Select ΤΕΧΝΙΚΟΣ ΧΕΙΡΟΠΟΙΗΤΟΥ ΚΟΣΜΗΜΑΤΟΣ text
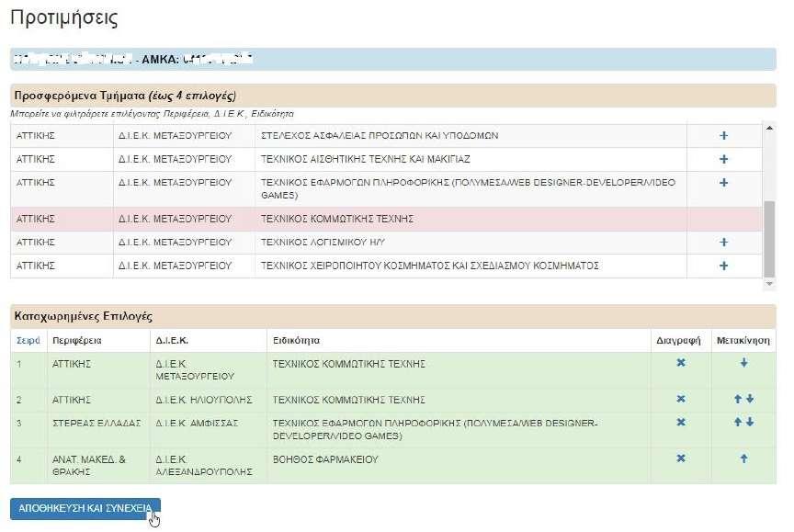Image resolution: width=794 pixels, height=532 pixels. coord(429,266)
